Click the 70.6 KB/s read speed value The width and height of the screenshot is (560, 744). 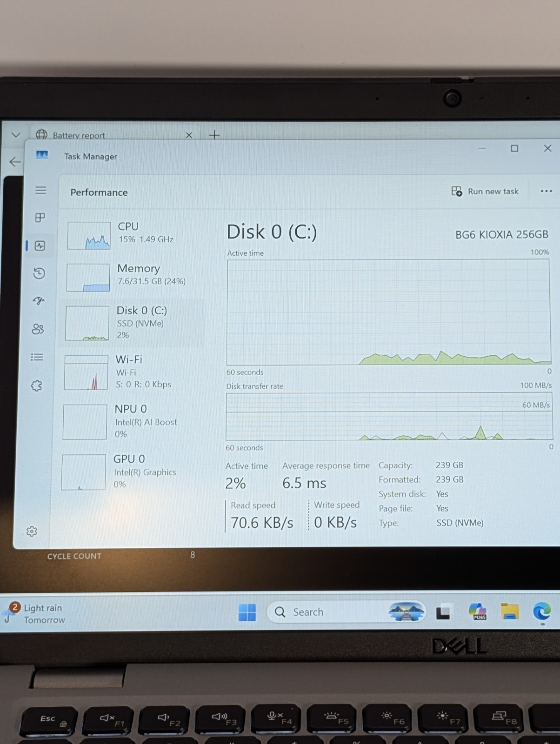click(x=262, y=523)
